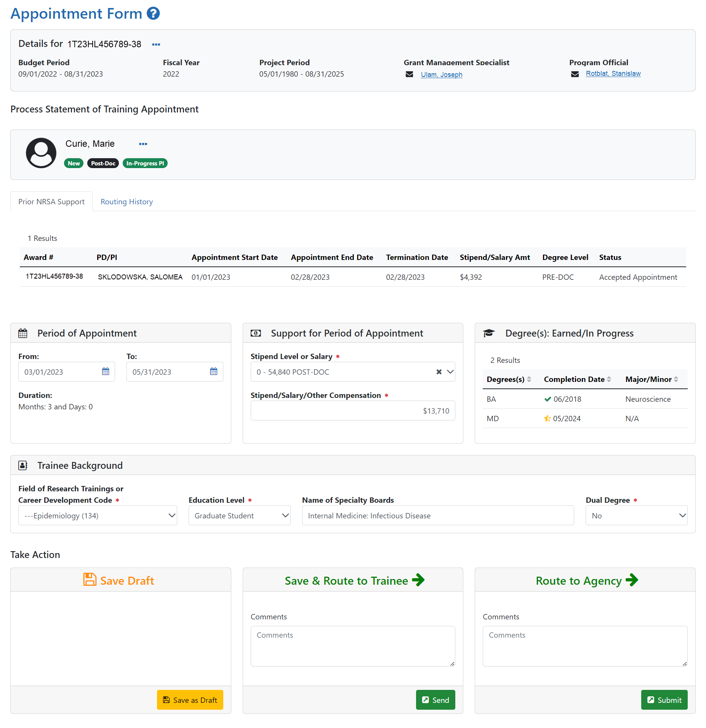
Task: Click the In-Progress PI badge
Action: [145, 163]
